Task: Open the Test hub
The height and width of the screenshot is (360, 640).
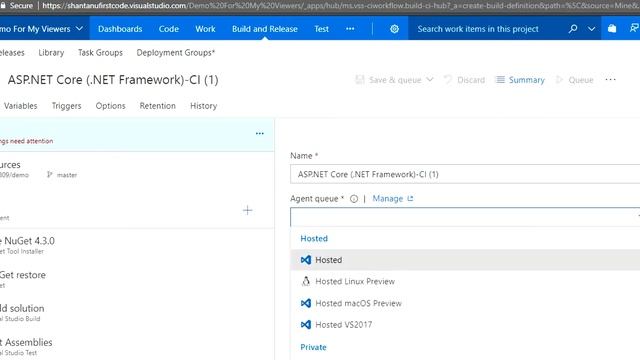Action: coord(321,29)
